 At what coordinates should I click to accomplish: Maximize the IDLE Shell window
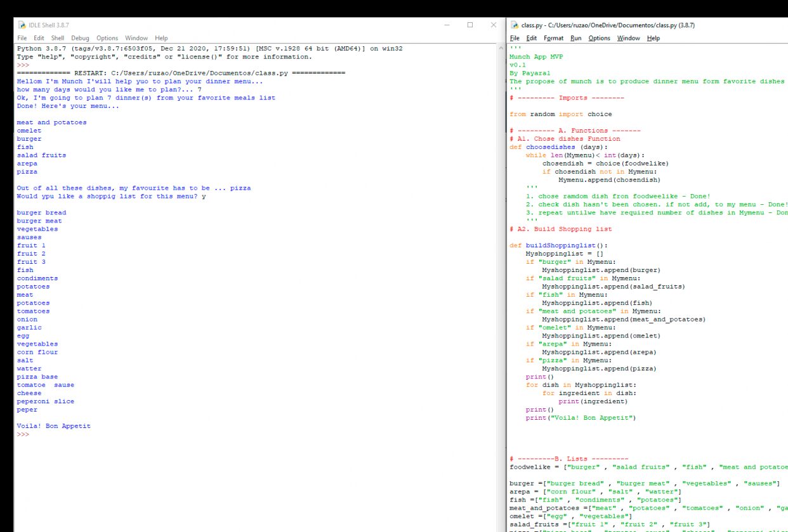click(x=470, y=25)
